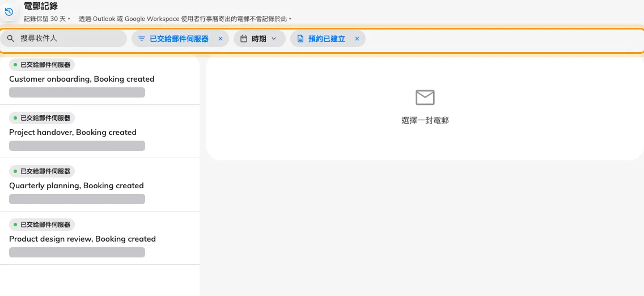Click the filter lines icon on 已交給郵件伺服器 chip

click(142, 39)
